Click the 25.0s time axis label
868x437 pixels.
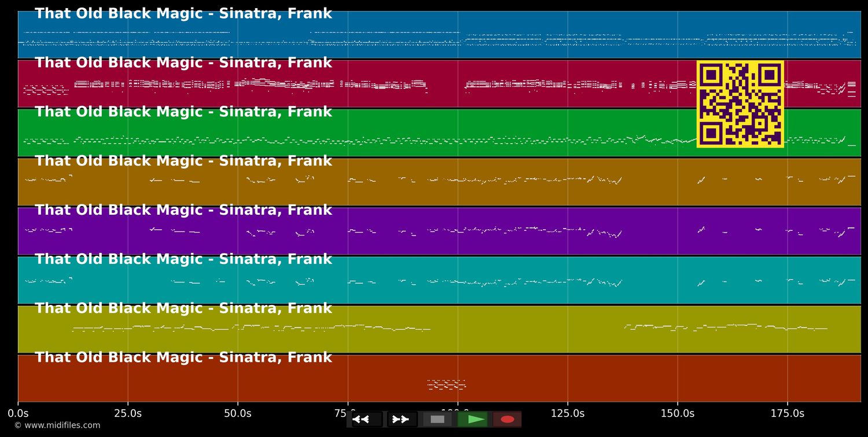[128, 413]
